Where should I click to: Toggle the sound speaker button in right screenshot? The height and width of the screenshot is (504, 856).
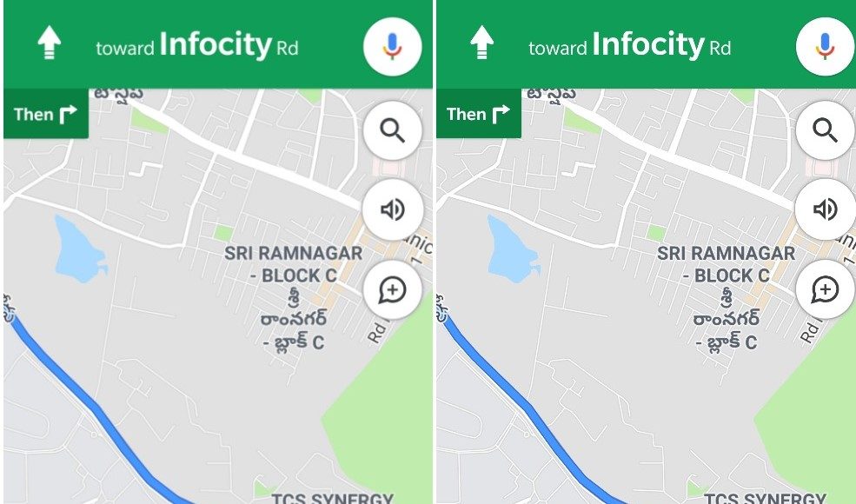click(x=825, y=209)
